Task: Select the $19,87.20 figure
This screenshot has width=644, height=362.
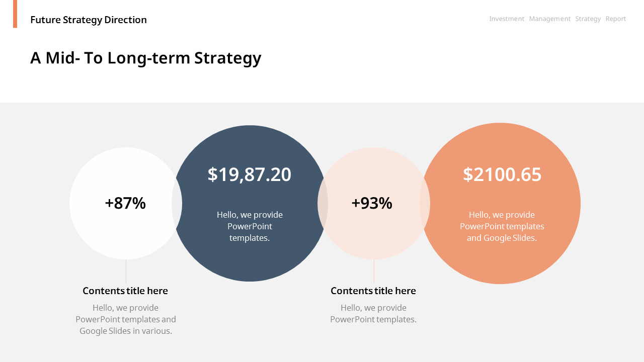Action: [x=249, y=174]
